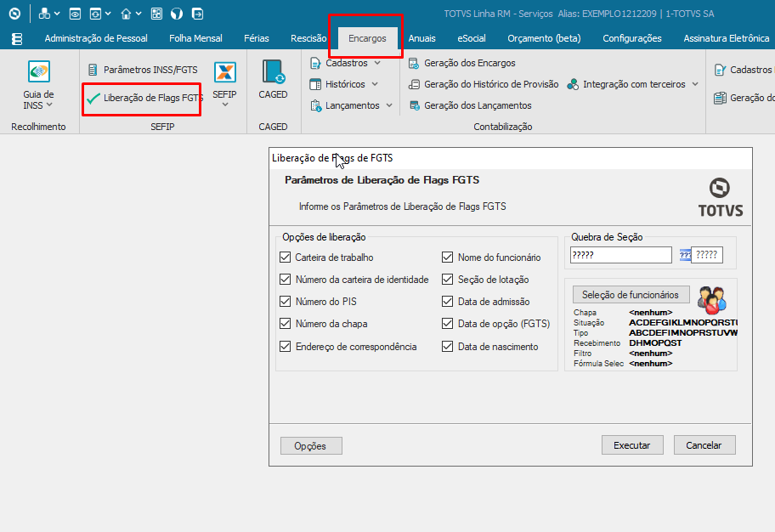Toggle Número da carteira de identidade checkbox
This screenshot has width=775, height=532.
286,280
